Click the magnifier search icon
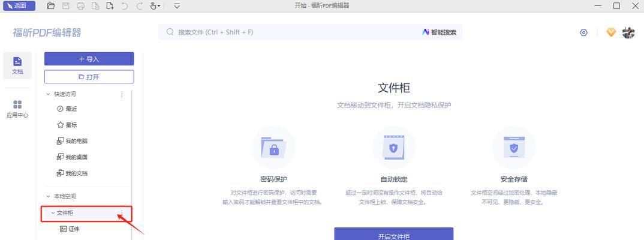Screen dimensions: 644x240 tap(170, 32)
